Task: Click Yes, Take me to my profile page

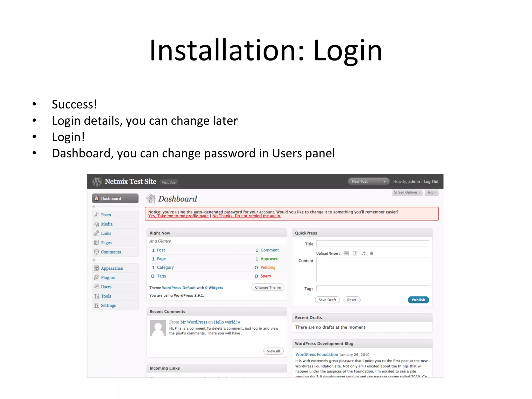Action: tap(178, 216)
